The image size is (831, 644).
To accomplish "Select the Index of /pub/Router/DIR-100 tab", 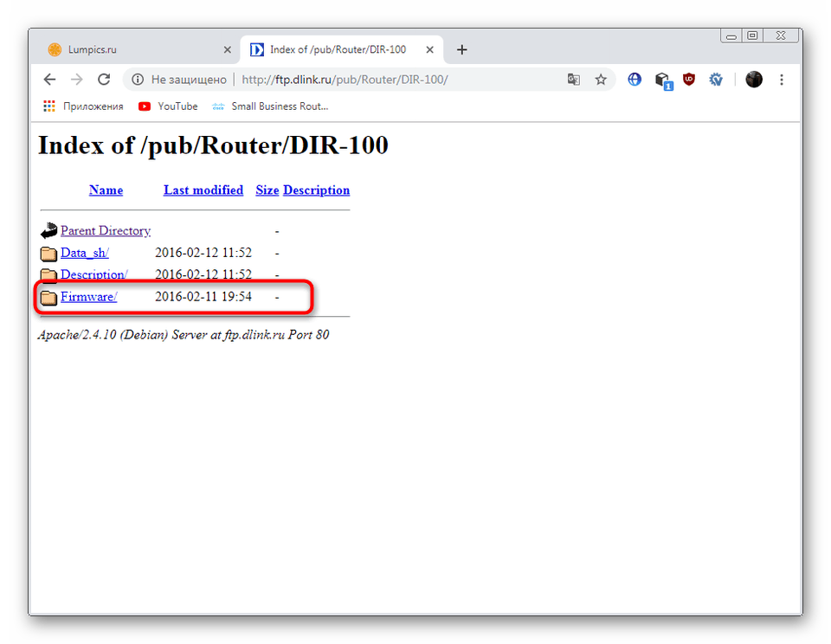I will (339, 50).
